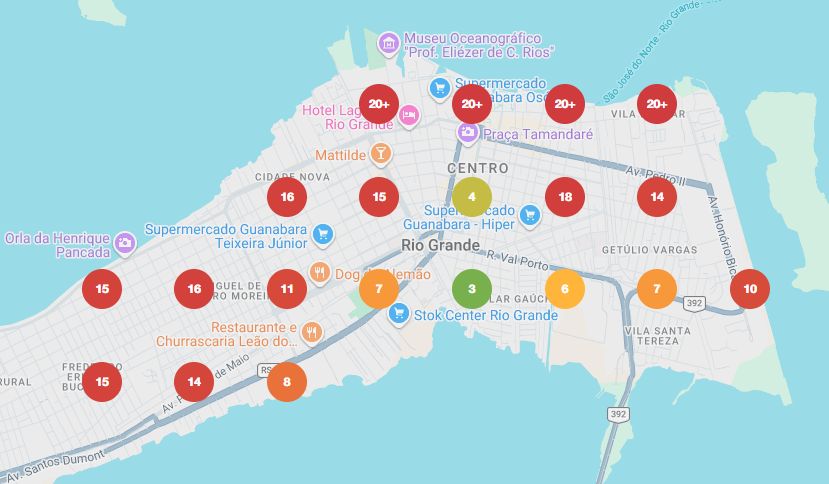Select the 7 cluster over Dog do Alemão
Viewport: 829px width, 484px height.
[379, 289]
